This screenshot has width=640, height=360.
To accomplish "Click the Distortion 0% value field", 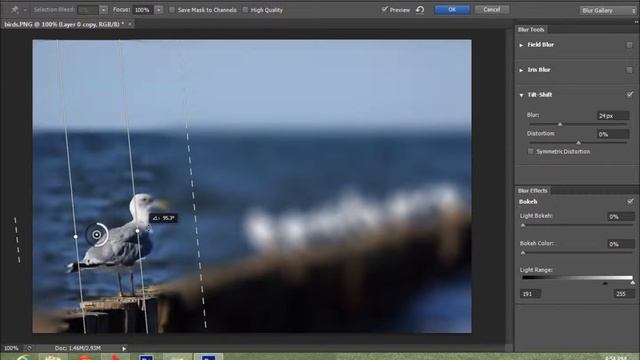I will [613, 134].
